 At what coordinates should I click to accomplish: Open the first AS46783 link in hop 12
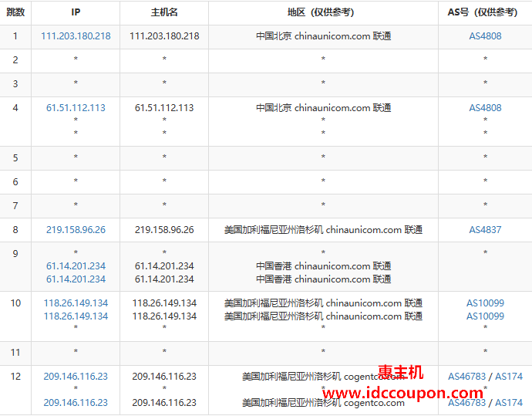[467, 377]
